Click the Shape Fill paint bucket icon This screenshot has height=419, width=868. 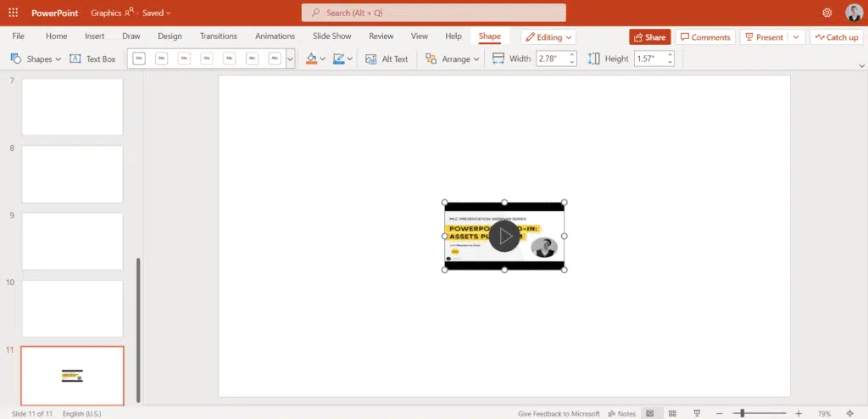coord(311,59)
